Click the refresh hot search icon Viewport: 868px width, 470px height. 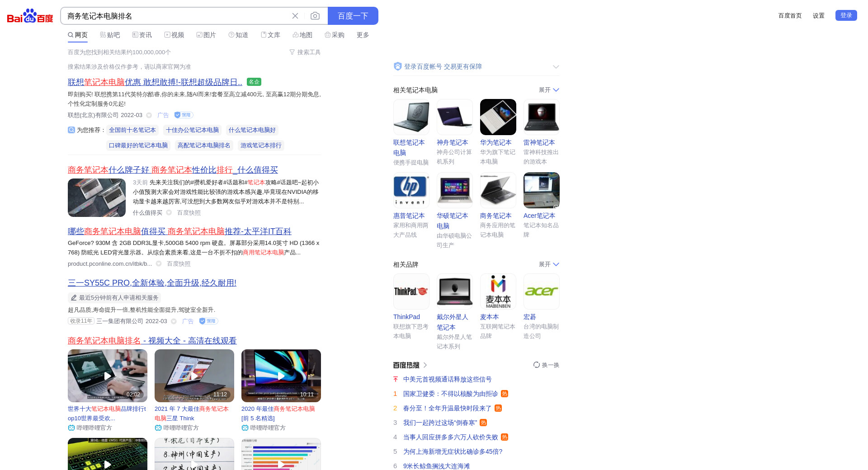[x=536, y=365]
